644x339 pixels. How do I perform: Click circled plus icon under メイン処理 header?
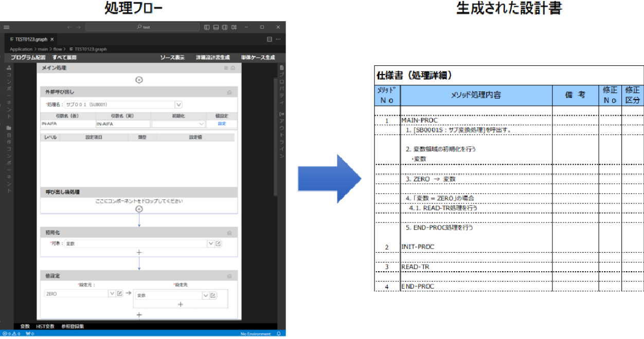click(139, 80)
